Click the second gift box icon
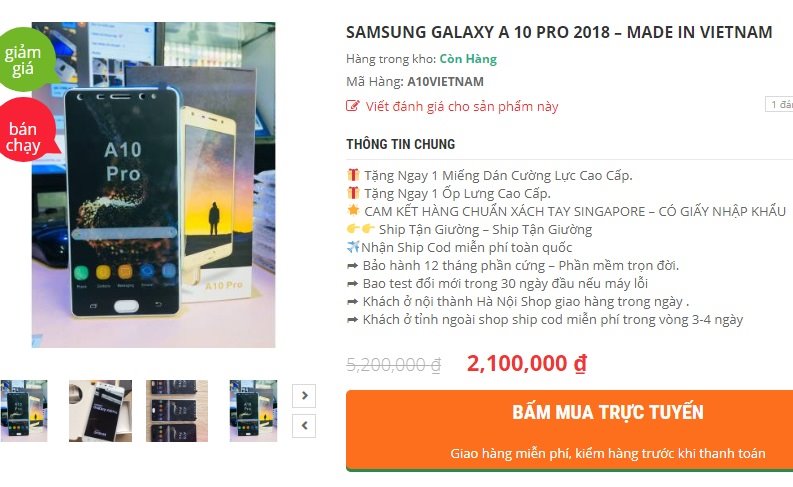793x487 pixels. click(353, 193)
